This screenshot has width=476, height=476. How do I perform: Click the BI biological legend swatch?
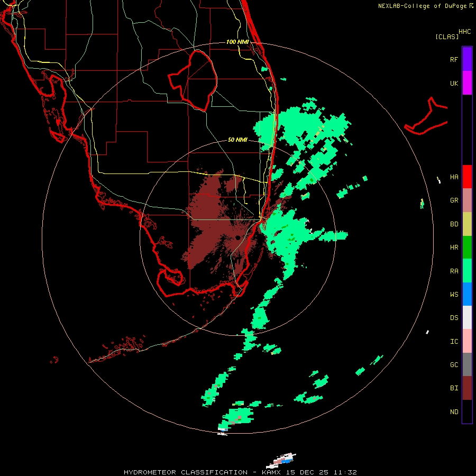(x=467, y=388)
